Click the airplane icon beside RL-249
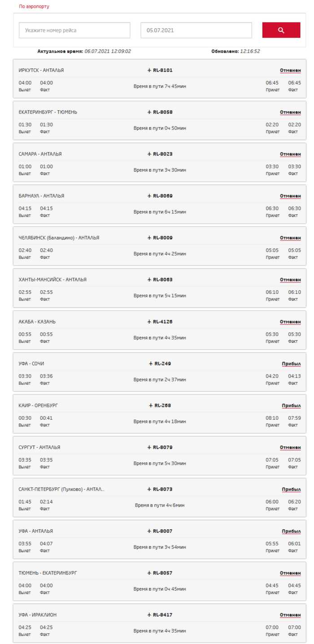314x644 pixels. (x=151, y=364)
